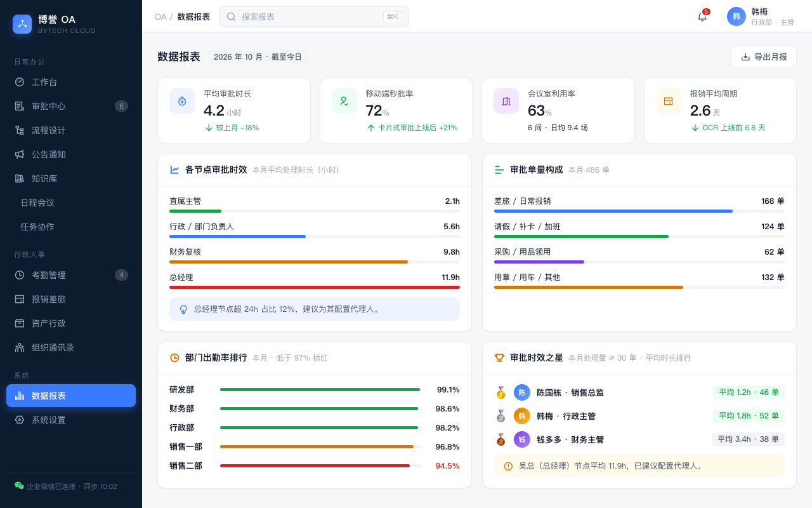This screenshot has height=508, width=812.
Task: Click the silver medal beside 韩梅
Action: pos(501,416)
